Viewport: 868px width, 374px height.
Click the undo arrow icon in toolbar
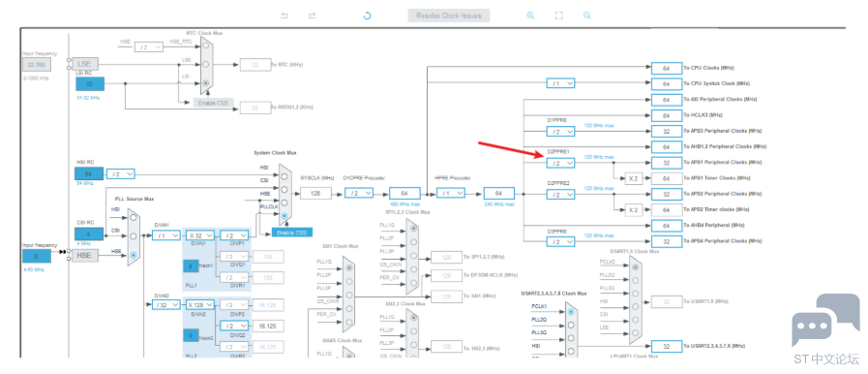284,16
